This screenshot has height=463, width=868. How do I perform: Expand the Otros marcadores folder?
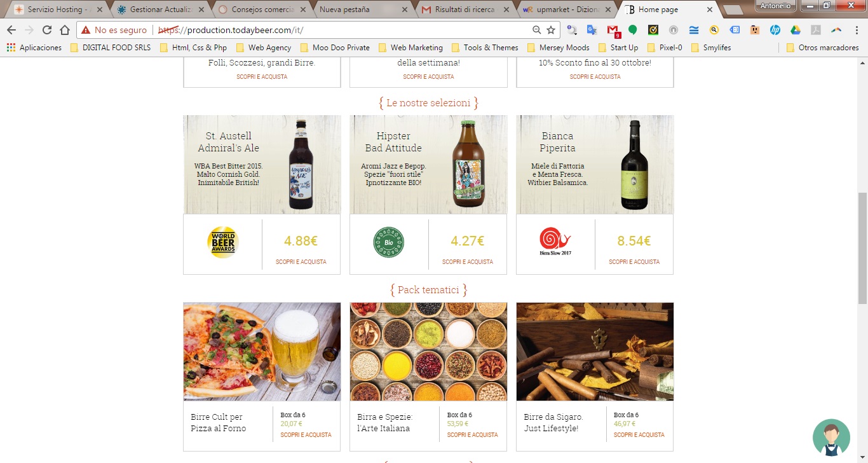[822, 48]
